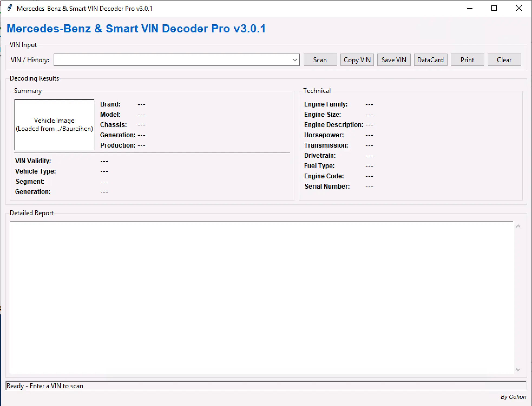Click Copy VIN to copy the entered VIN
Image resolution: width=532 pixels, height=406 pixels.
point(357,60)
